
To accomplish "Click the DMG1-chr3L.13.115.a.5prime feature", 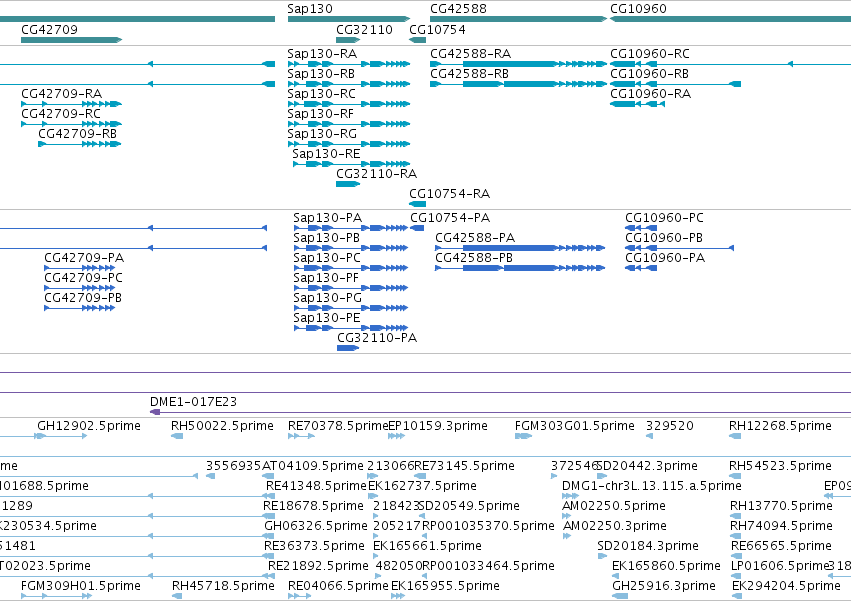I will point(570,496).
